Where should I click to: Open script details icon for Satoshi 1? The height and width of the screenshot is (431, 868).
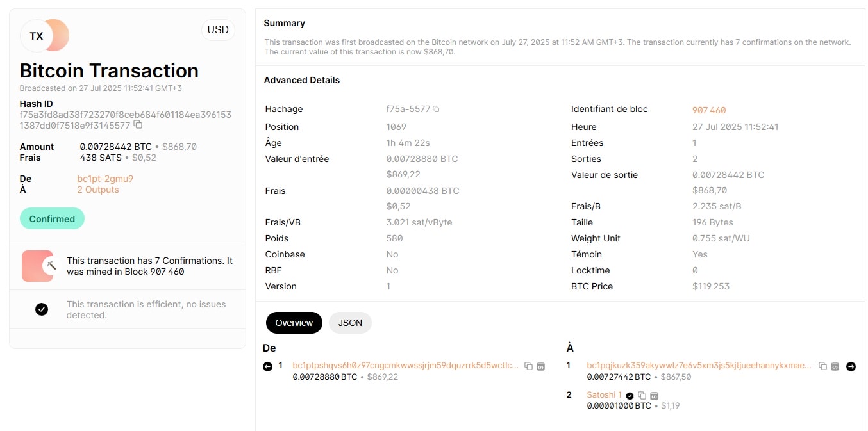pos(654,396)
